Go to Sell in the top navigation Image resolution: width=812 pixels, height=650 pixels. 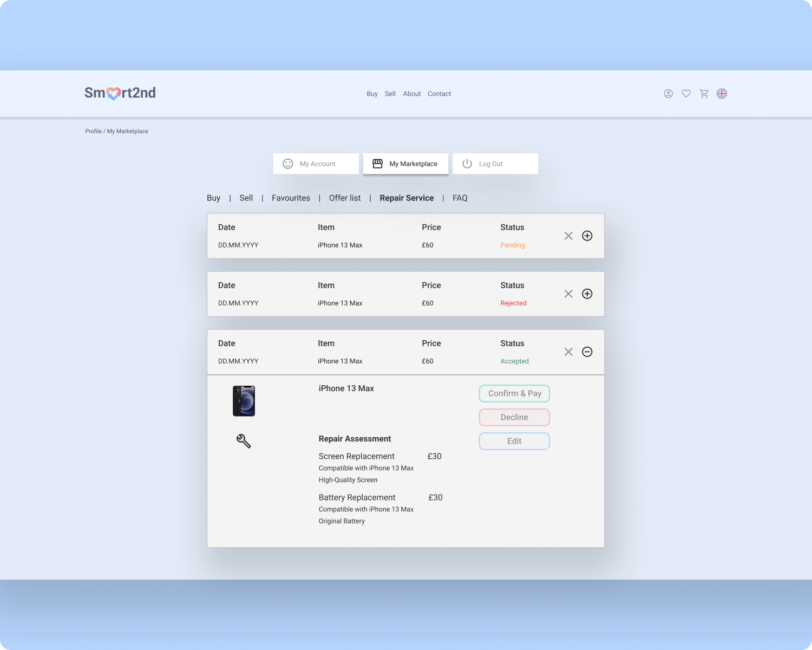click(x=390, y=94)
